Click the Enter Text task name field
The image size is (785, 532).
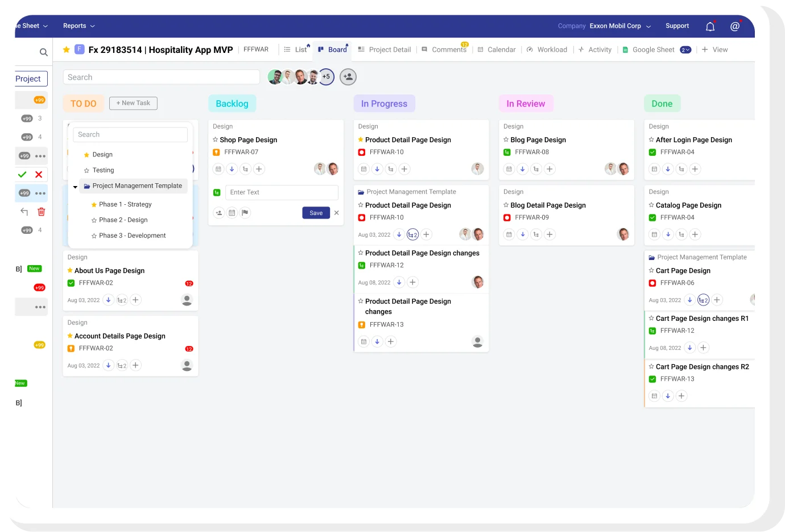[282, 192]
